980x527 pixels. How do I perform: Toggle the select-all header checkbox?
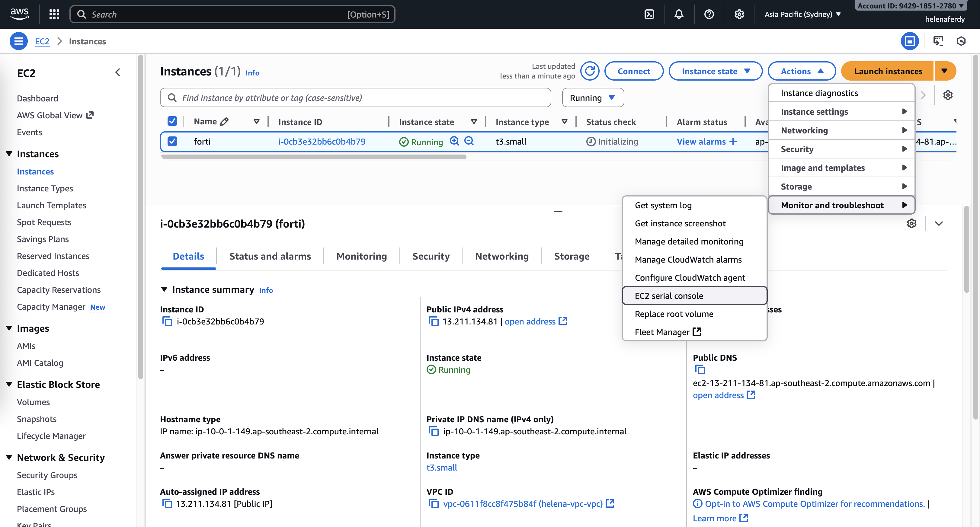pos(172,121)
